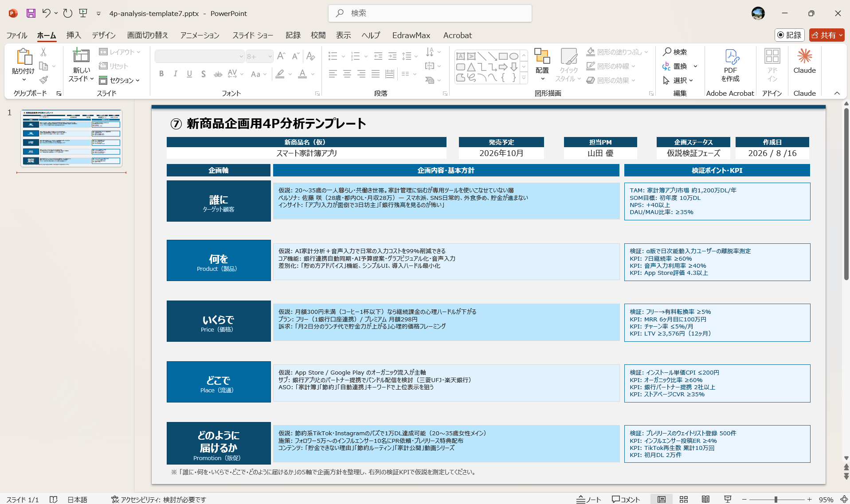Click the New Slide icon
The height and width of the screenshot is (504, 850).
tap(81, 55)
